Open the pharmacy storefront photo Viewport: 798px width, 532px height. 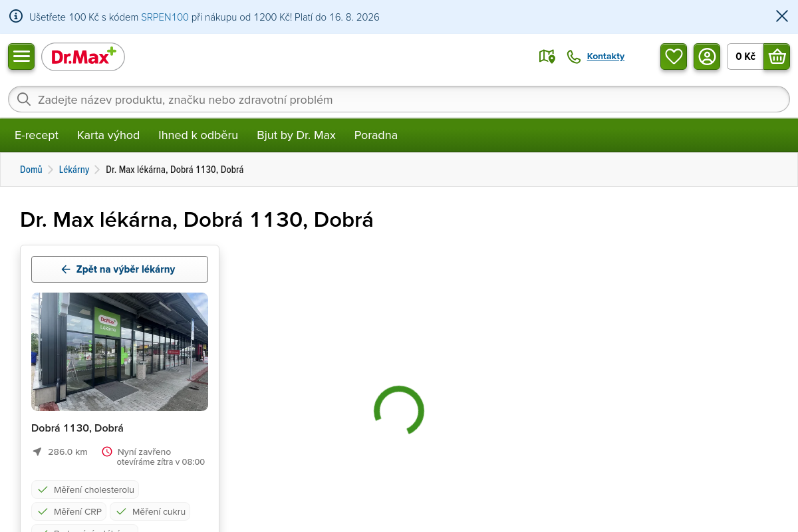(x=120, y=352)
